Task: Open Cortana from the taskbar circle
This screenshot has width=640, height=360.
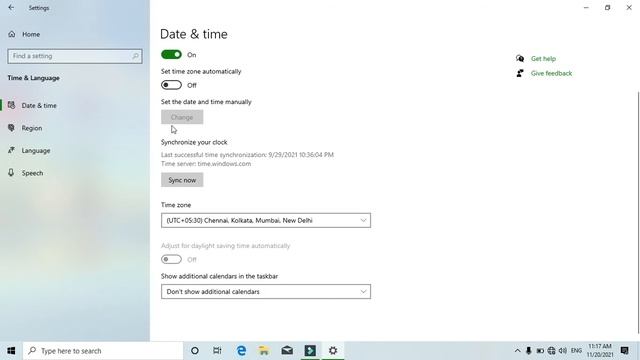Action: pos(195,351)
